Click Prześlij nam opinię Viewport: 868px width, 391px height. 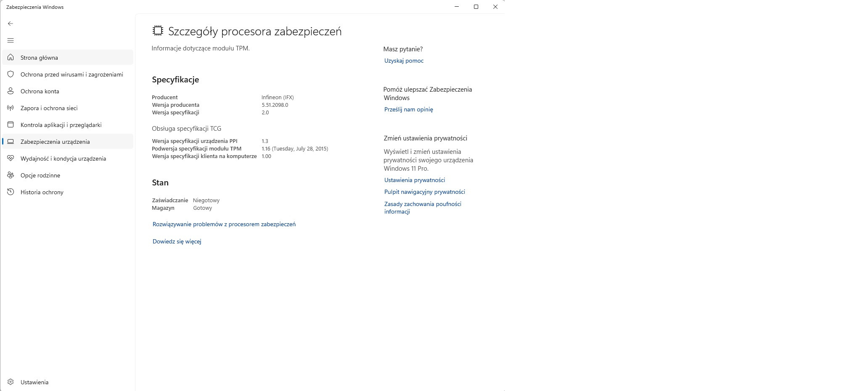[408, 109]
